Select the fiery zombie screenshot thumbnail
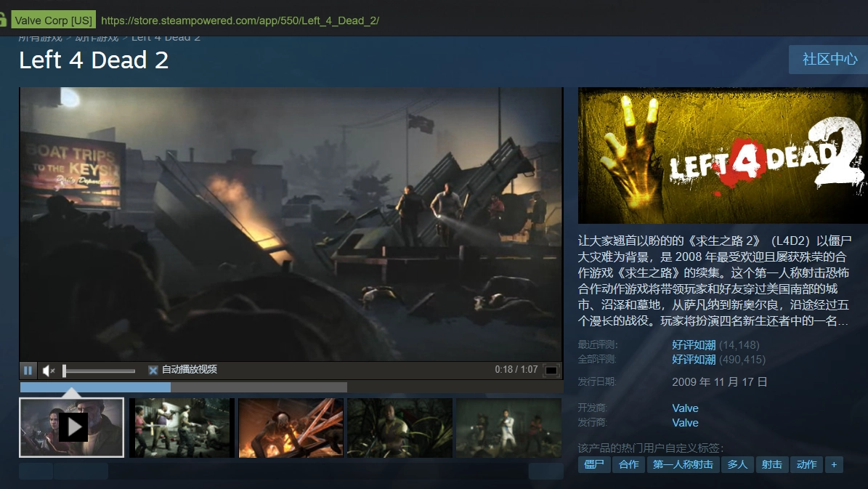Screen dimensions: 868x489 point(291,427)
